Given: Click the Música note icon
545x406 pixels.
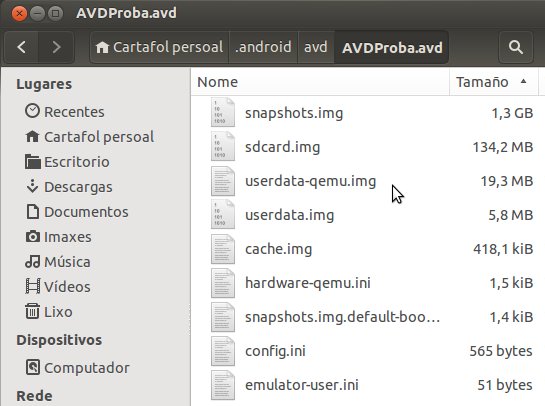Looking at the screenshot, I should point(33,261).
